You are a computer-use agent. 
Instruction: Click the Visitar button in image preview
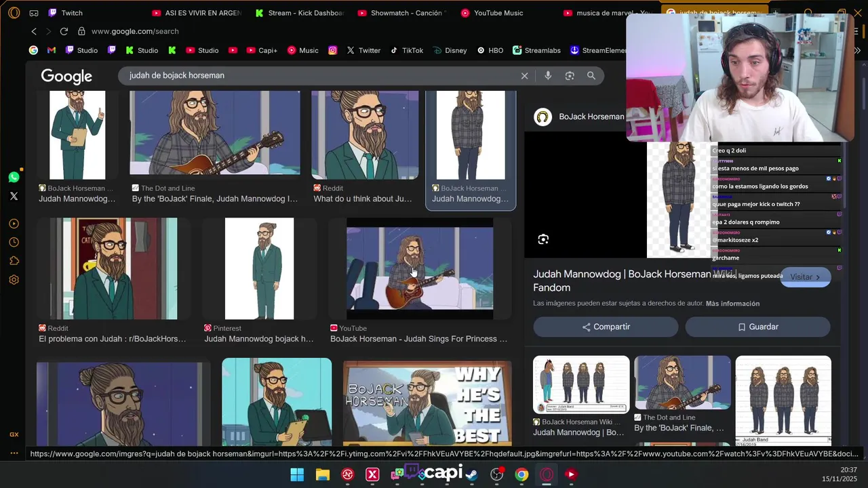pyautogui.click(x=805, y=277)
